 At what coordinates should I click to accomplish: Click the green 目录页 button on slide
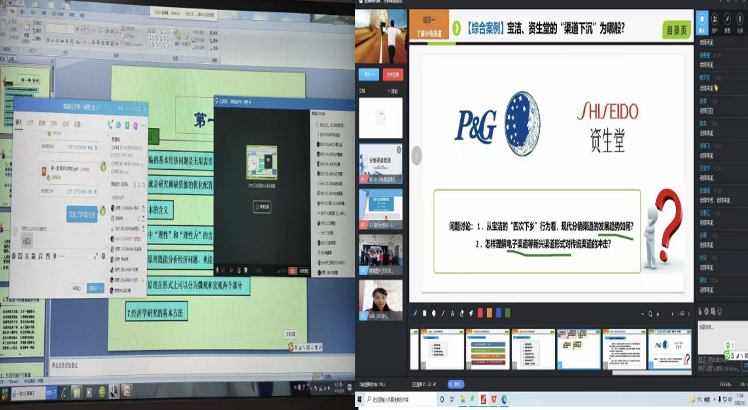(x=677, y=30)
